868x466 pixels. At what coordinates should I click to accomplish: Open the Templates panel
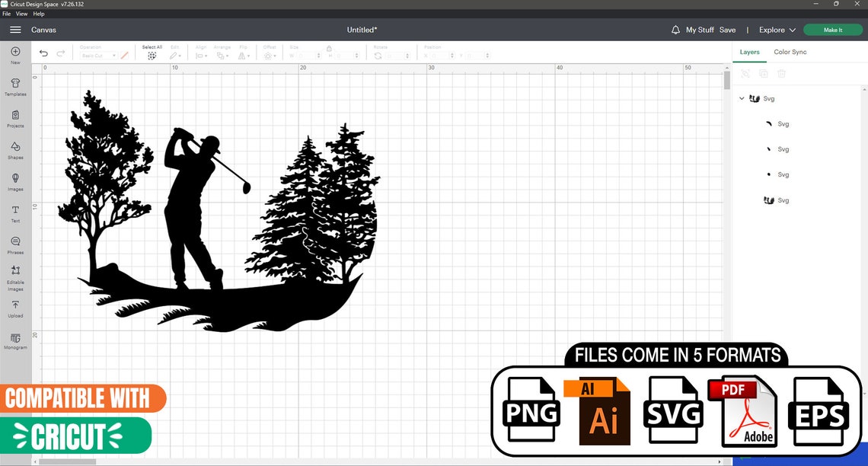tap(15, 86)
